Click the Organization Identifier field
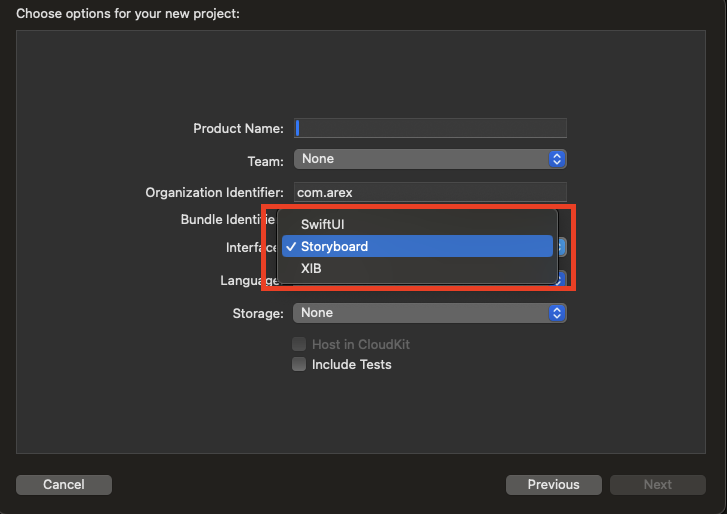The height and width of the screenshot is (514, 727). tap(431, 192)
